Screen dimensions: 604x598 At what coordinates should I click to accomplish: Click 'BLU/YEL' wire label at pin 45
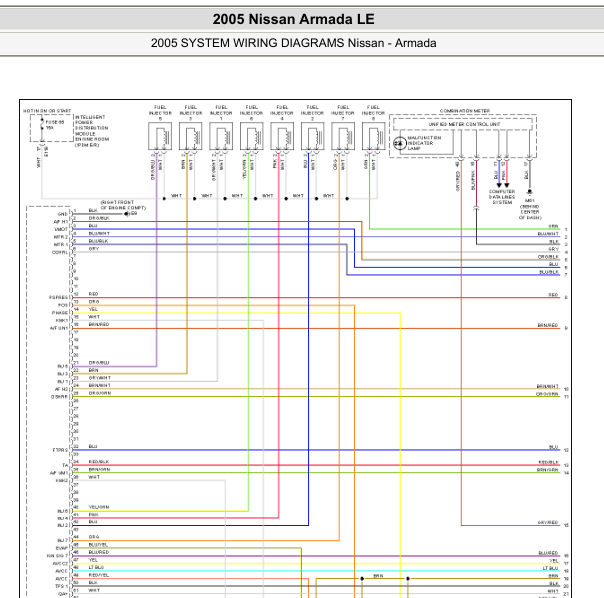98,545
